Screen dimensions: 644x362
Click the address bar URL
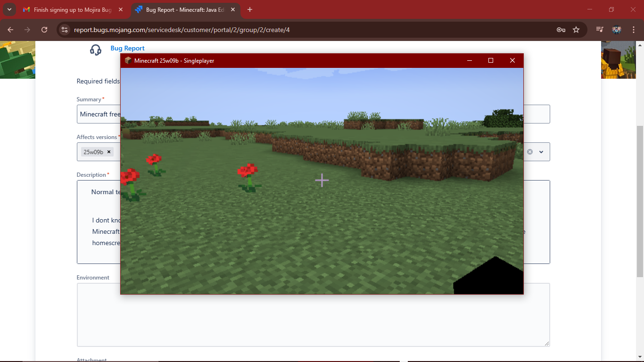182,30
